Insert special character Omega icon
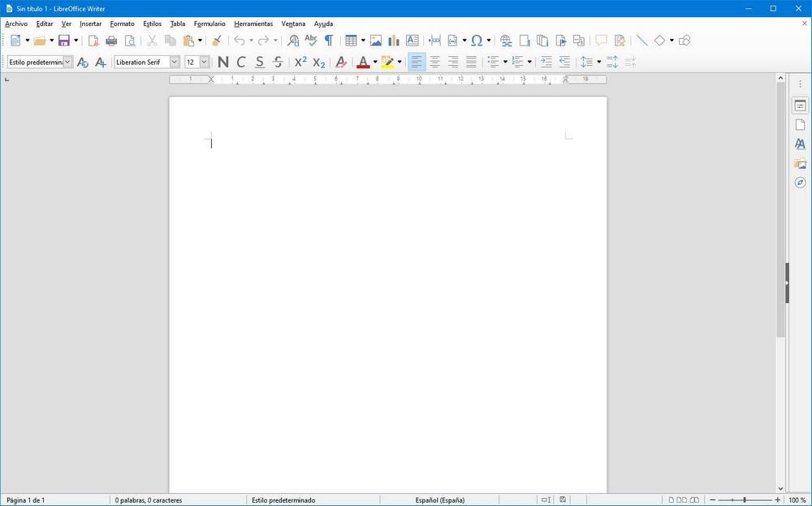 [477, 41]
